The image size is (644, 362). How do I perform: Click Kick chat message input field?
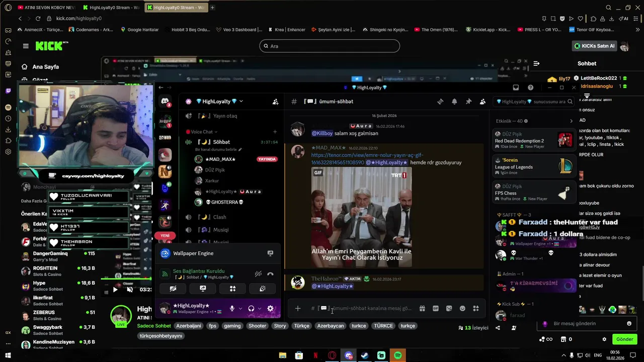(586, 323)
